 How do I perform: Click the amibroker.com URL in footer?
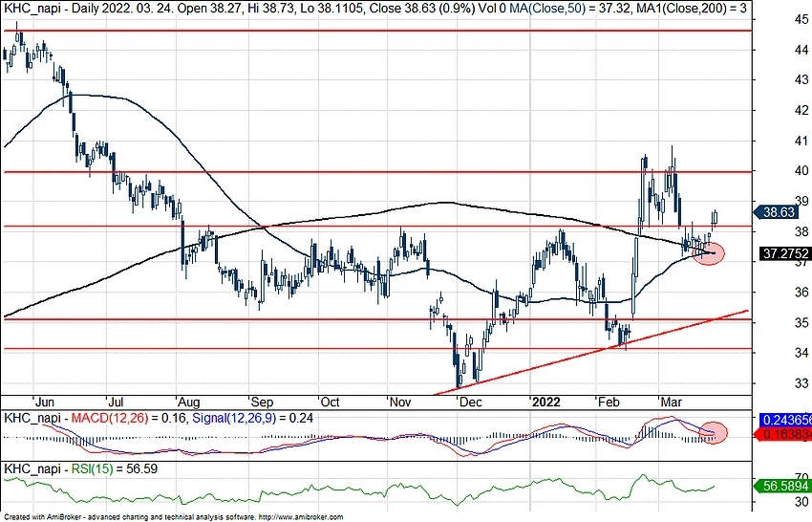pos(300,517)
